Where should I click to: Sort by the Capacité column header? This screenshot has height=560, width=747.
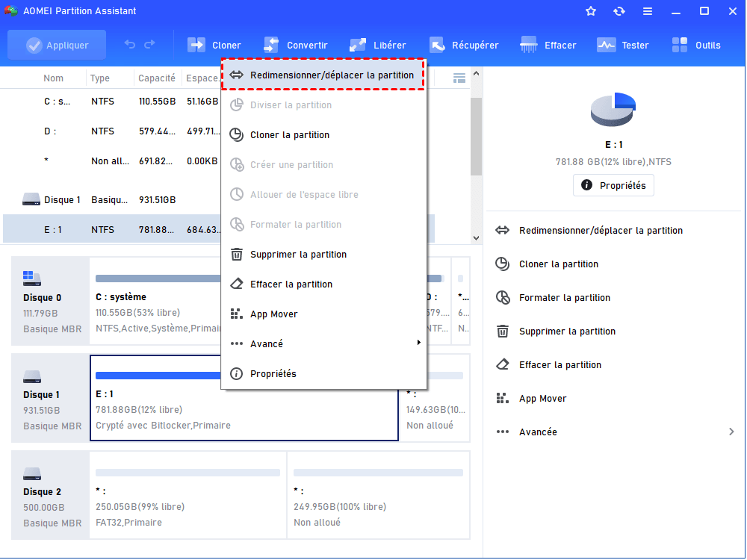click(157, 78)
